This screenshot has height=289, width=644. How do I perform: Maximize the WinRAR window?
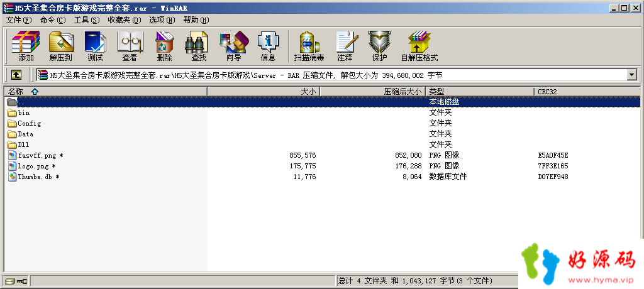(625, 8)
